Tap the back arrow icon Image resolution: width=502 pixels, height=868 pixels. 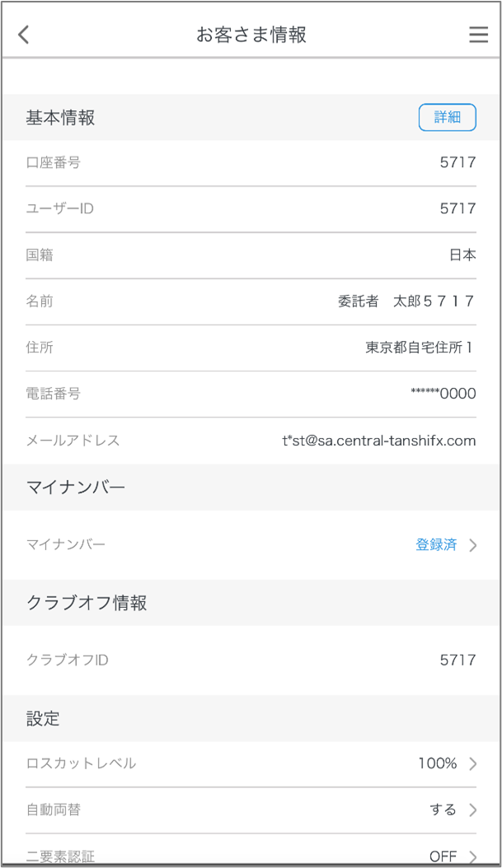(x=24, y=35)
